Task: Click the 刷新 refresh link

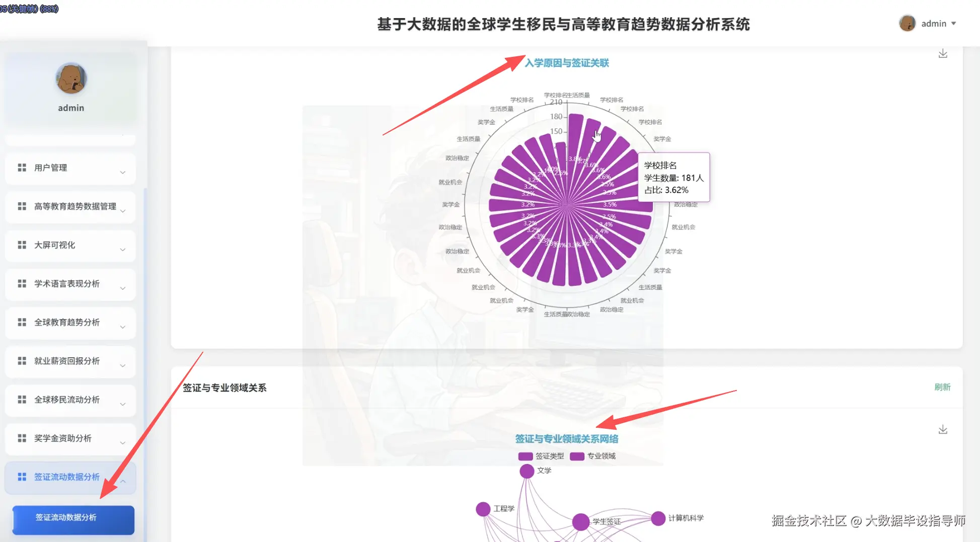Action: tap(942, 387)
